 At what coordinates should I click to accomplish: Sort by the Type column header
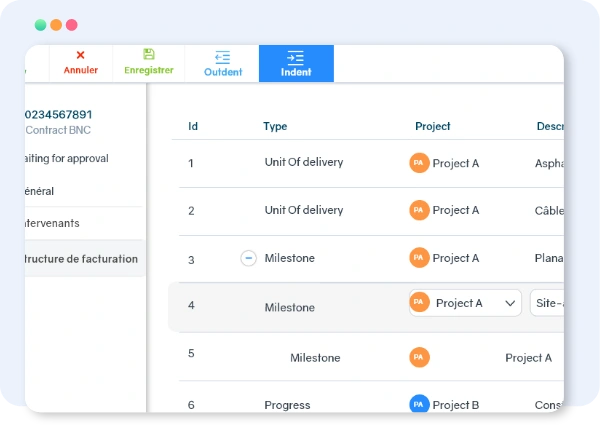(x=275, y=127)
